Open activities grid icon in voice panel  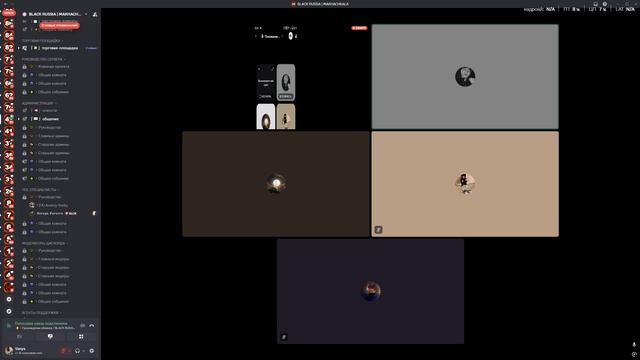pyautogui.click(x=81, y=337)
